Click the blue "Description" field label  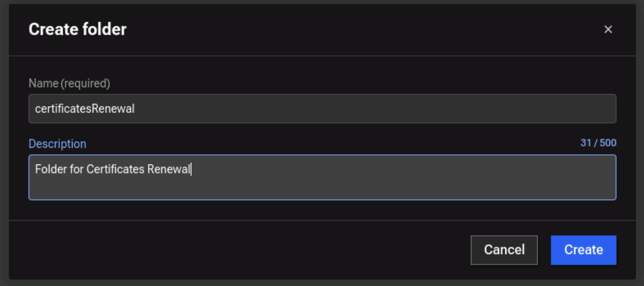tap(57, 144)
